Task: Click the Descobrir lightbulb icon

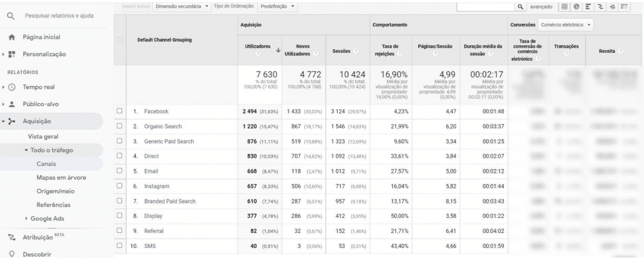Action: coord(11,254)
